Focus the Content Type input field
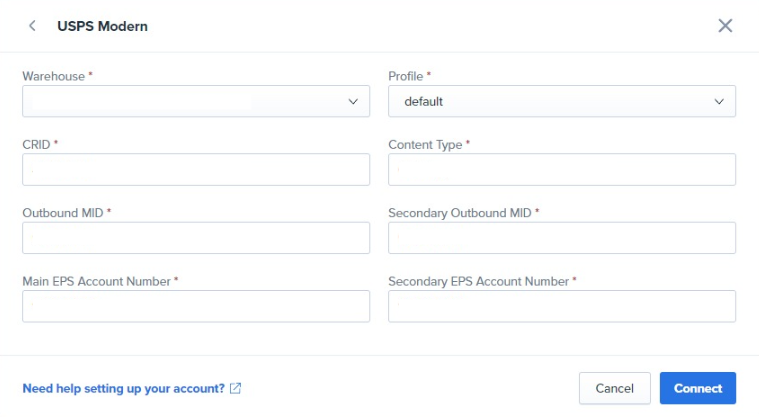 (x=562, y=170)
